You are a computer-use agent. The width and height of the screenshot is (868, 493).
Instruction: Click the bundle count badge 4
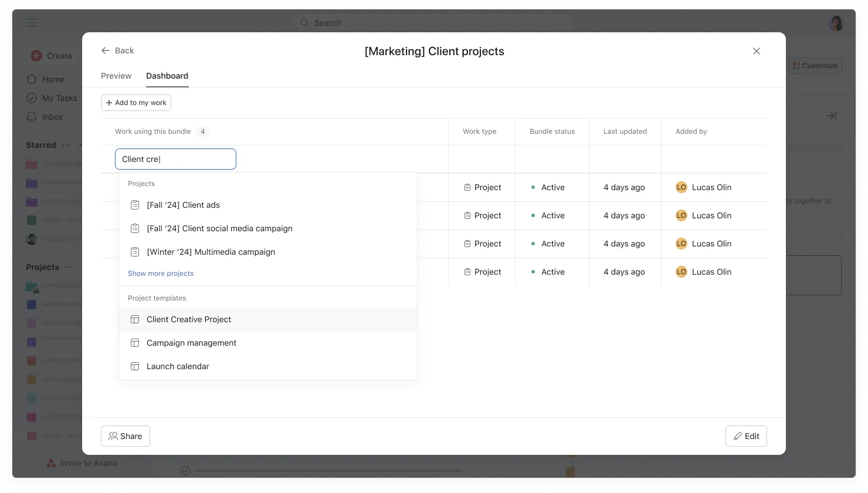pos(203,131)
